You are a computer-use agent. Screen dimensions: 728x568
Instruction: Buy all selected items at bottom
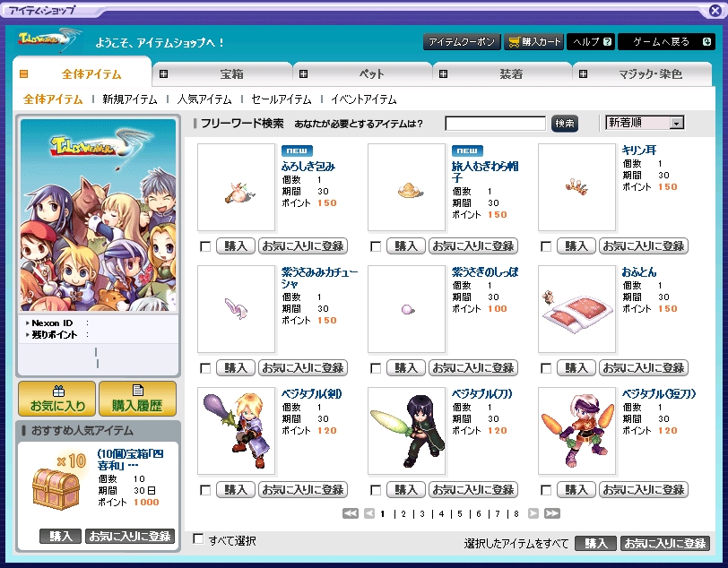pyautogui.click(x=595, y=543)
